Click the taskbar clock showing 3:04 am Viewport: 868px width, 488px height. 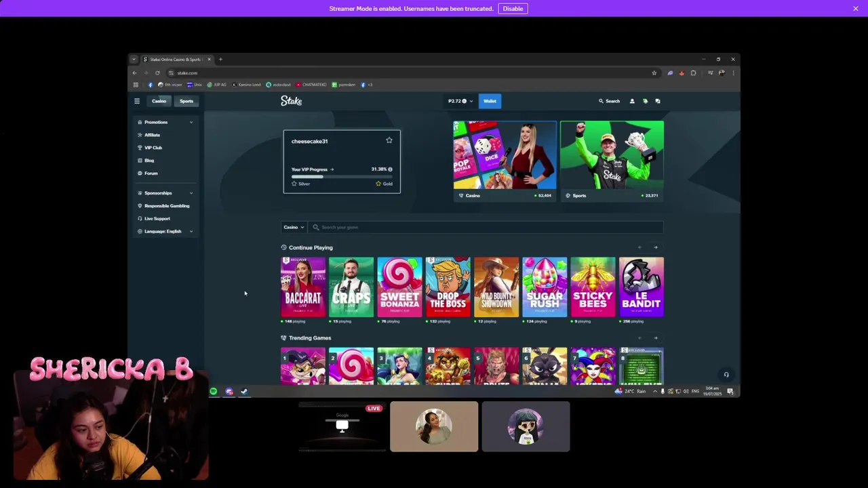pyautogui.click(x=712, y=392)
